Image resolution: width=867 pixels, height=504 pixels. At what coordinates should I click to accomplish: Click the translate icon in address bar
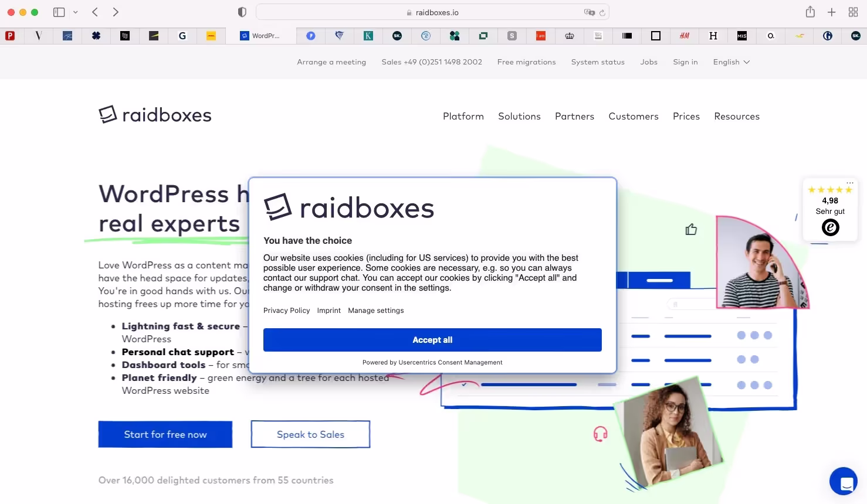pyautogui.click(x=588, y=12)
